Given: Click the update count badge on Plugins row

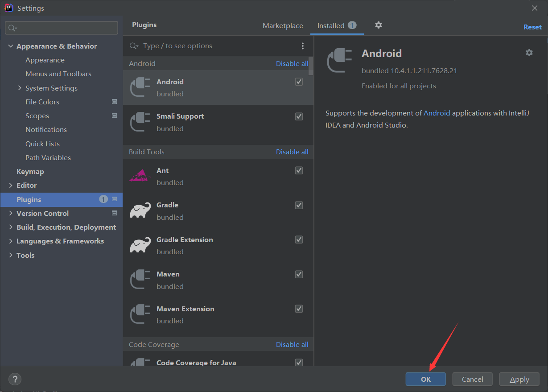Looking at the screenshot, I should coord(103,199).
